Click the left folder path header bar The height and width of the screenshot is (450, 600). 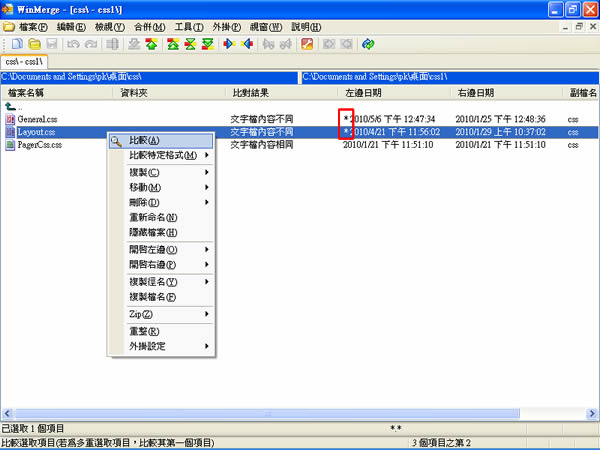click(149, 77)
